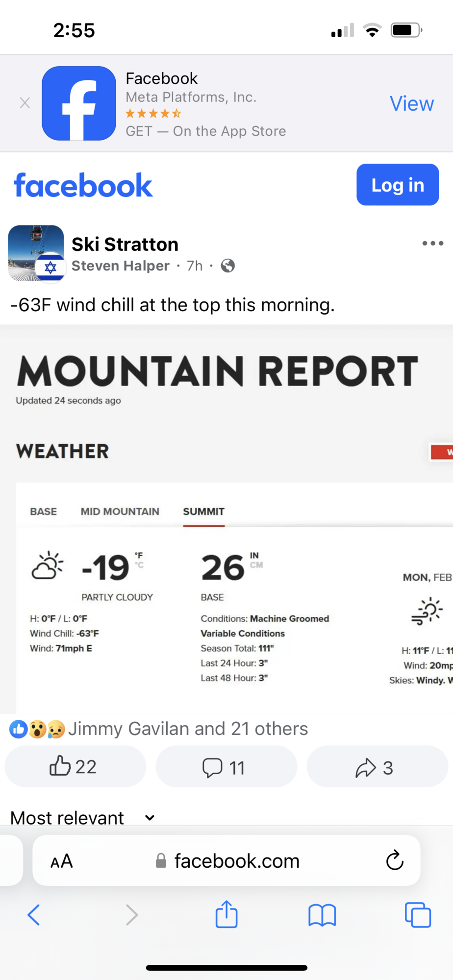Dismiss the Facebook app banner
453x980 pixels.
(x=25, y=103)
